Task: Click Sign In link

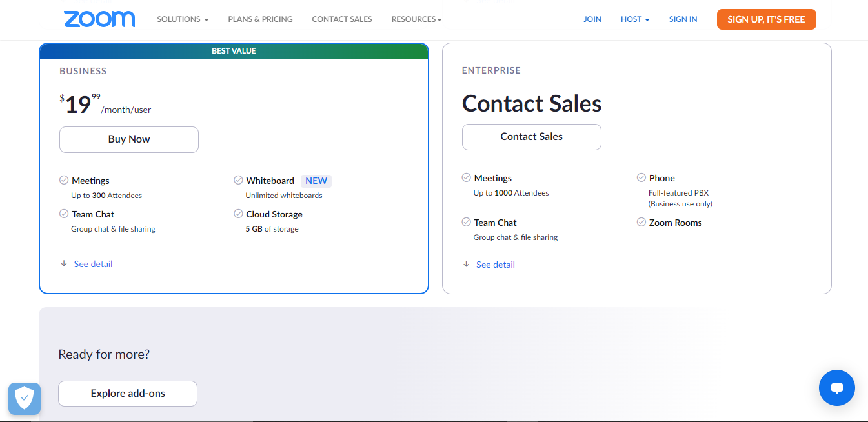Action: (x=683, y=19)
